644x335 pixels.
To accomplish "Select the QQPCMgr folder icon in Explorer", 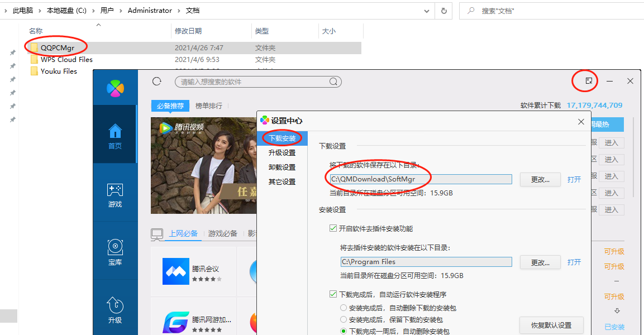I will pyautogui.click(x=35, y=47).
